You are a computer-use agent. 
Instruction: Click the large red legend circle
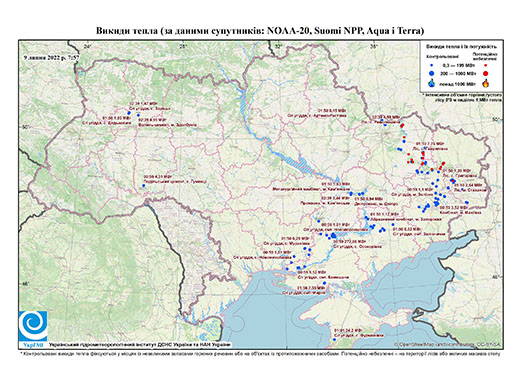click(486, 73)
